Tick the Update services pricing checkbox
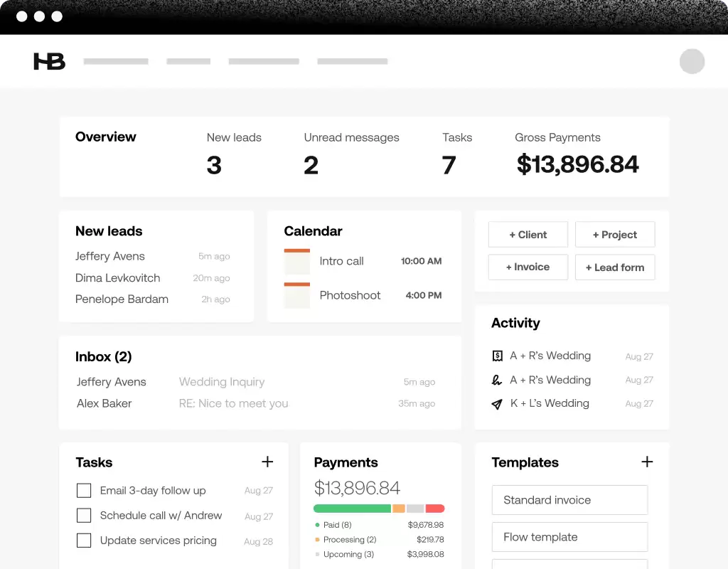This screenshot has width=728, height=569. pos(84,541)
